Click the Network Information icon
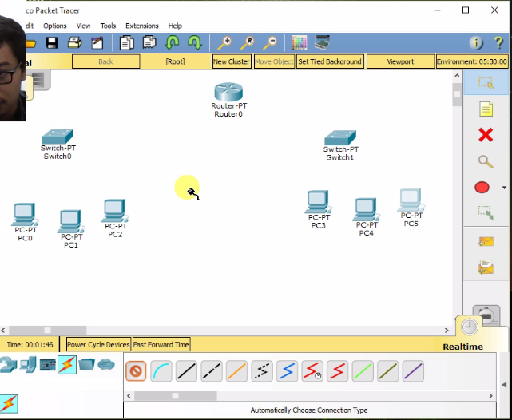The image size is (512, 420). [x=476, y=43]
